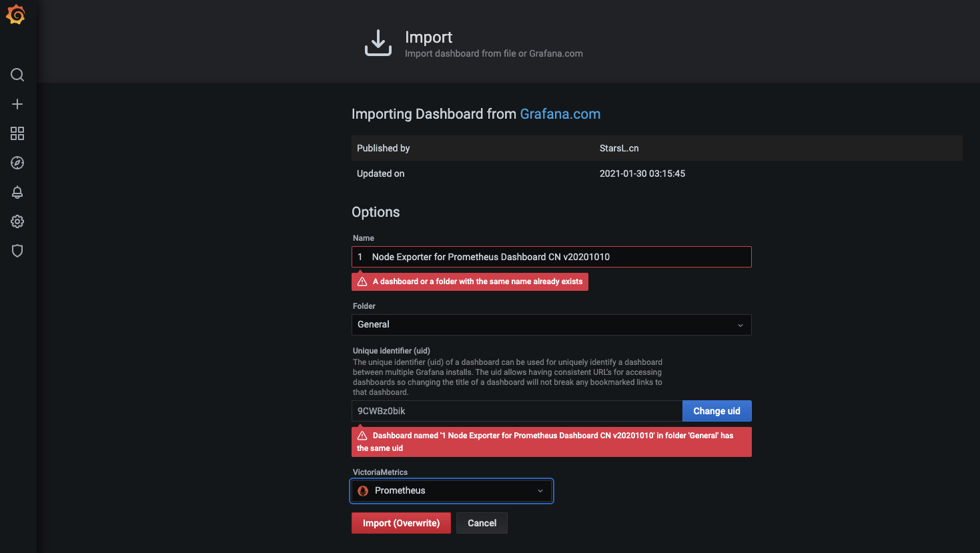Click Import (Overwrite) button

(401, 523)
